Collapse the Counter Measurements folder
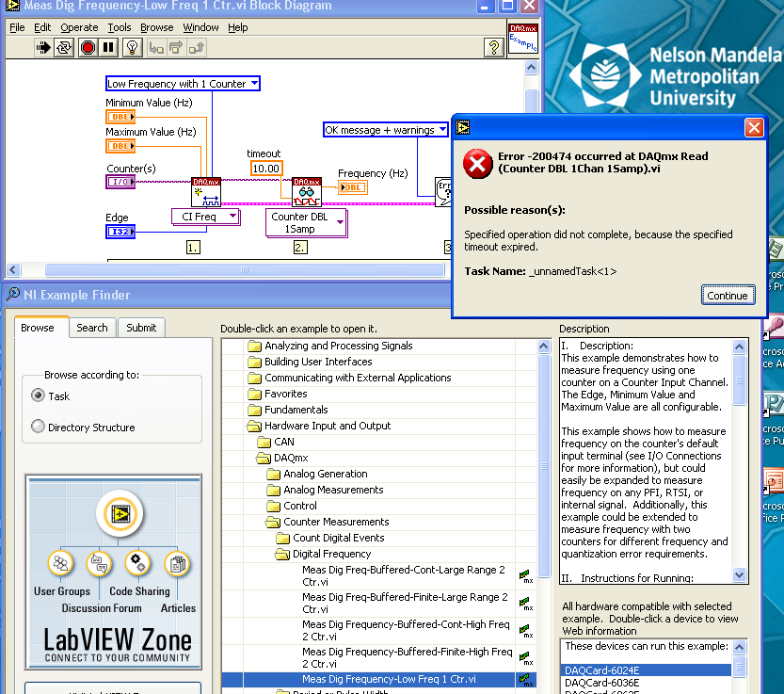The width and height of the screenshot is (784, 694). [273, 522]
